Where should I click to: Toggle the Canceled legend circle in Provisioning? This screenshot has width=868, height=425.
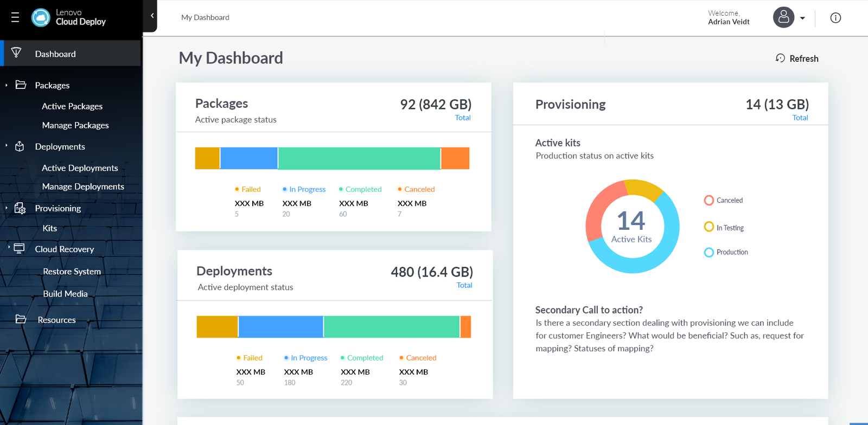coord(709,201)
